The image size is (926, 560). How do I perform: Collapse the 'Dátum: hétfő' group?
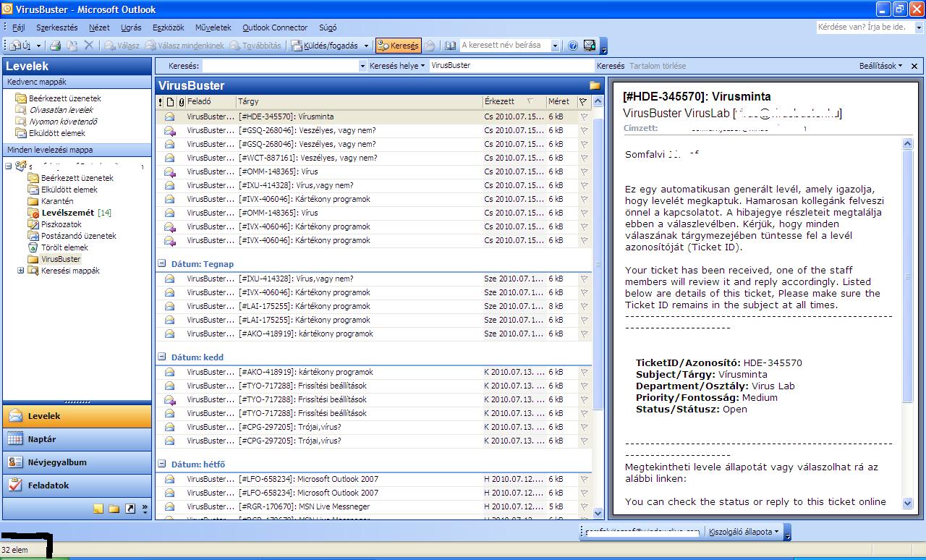pos(162,464)
